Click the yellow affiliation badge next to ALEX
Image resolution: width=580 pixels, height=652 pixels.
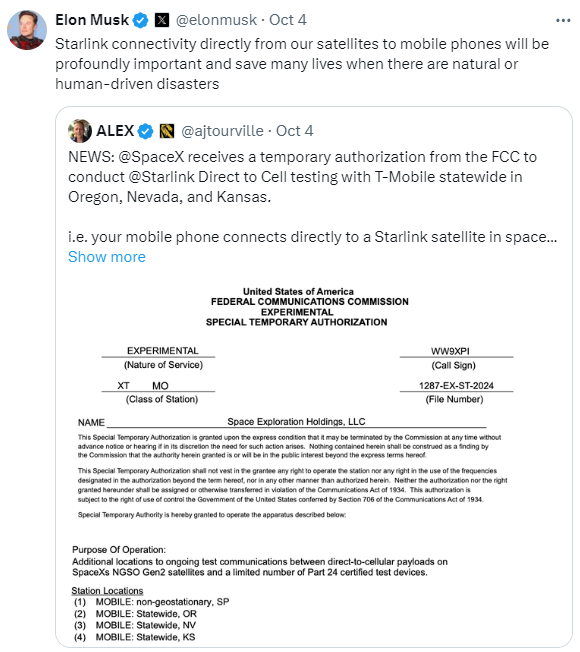[x=167, y=131]
